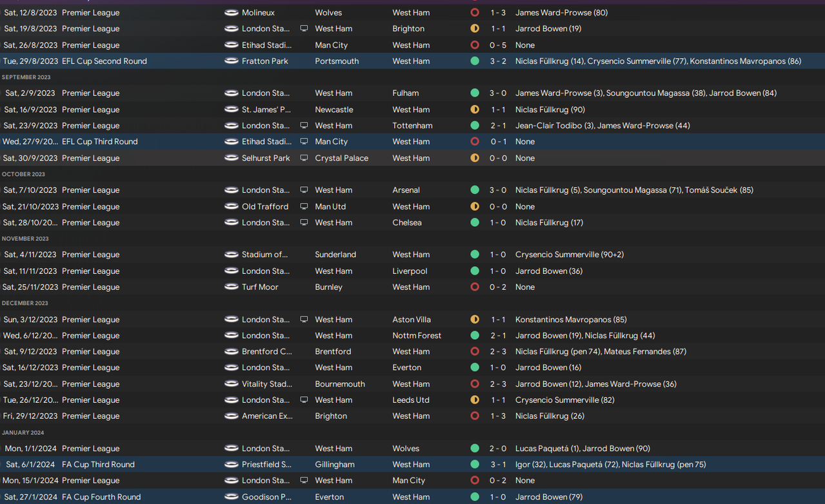This screenshot has height=504, width=825.
Task: Click the stadium icon beside Selhurst Park
Action: 231,158
